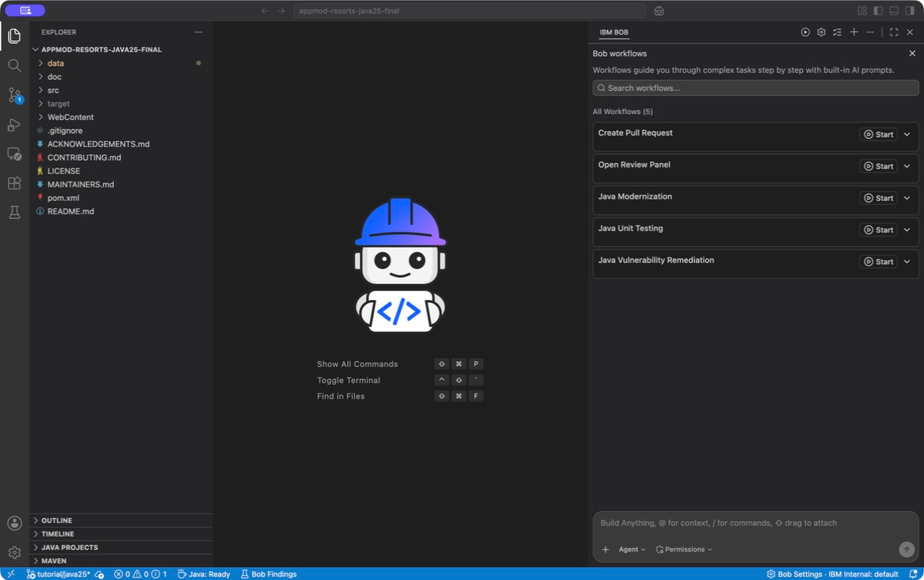Toggle primary sidebar visibility in title bar
The image size is (924, 580).
[878, 11]
